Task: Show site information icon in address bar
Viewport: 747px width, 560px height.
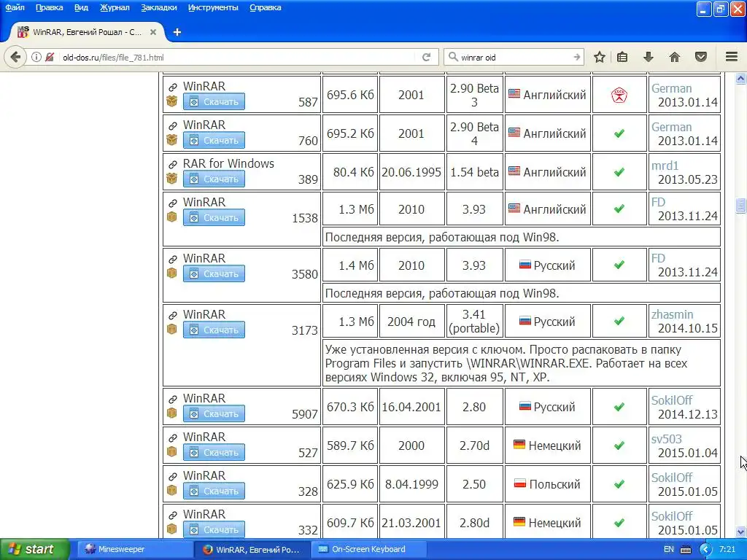Action: click(x=36, y=57)
